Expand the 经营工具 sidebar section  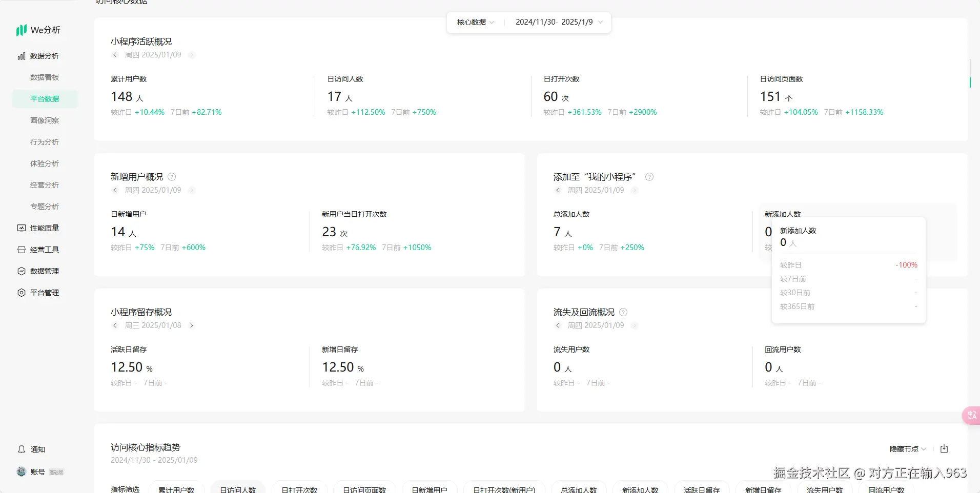tap(45, 250)
